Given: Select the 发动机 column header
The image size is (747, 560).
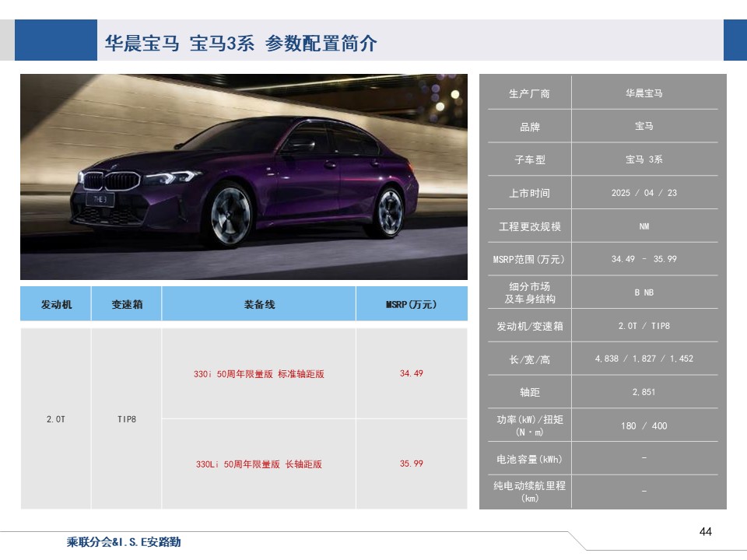Looking at the screenshot, I should point(56,304).
